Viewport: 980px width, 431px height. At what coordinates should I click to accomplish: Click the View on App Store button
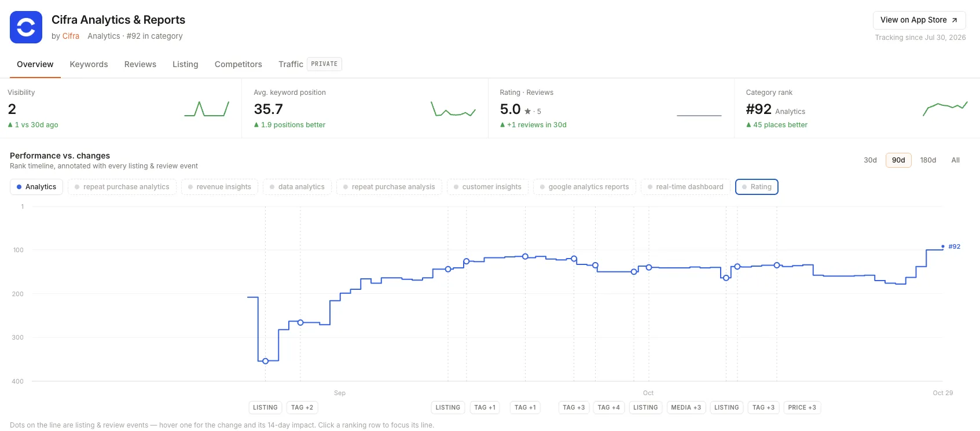[x=919, y=20]
